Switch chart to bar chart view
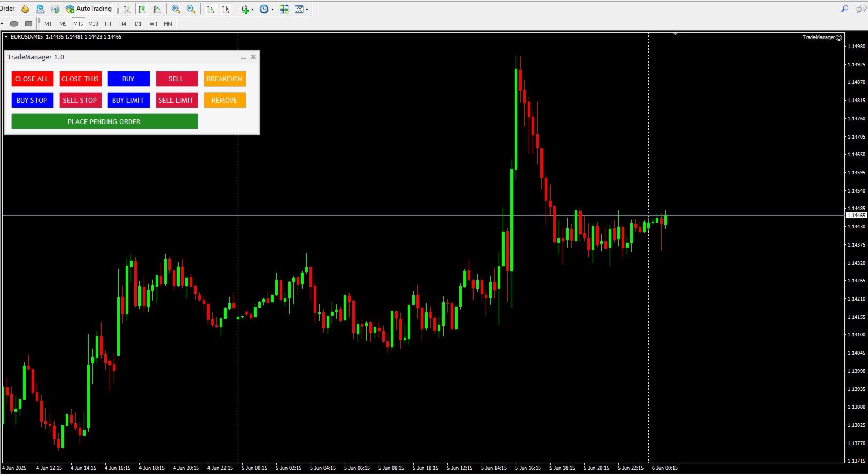 (127, 9)
